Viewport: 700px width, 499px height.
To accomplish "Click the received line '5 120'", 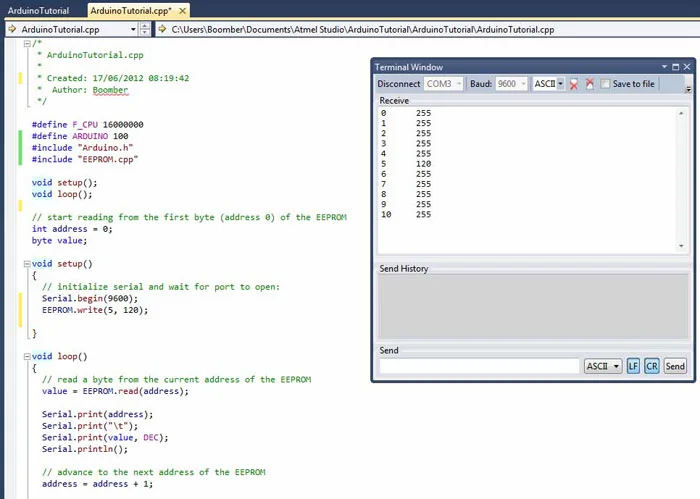I will tap(406, 164).
